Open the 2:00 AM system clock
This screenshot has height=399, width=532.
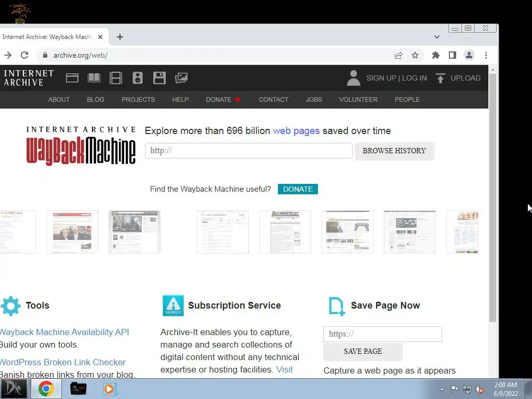pos(506,389)
